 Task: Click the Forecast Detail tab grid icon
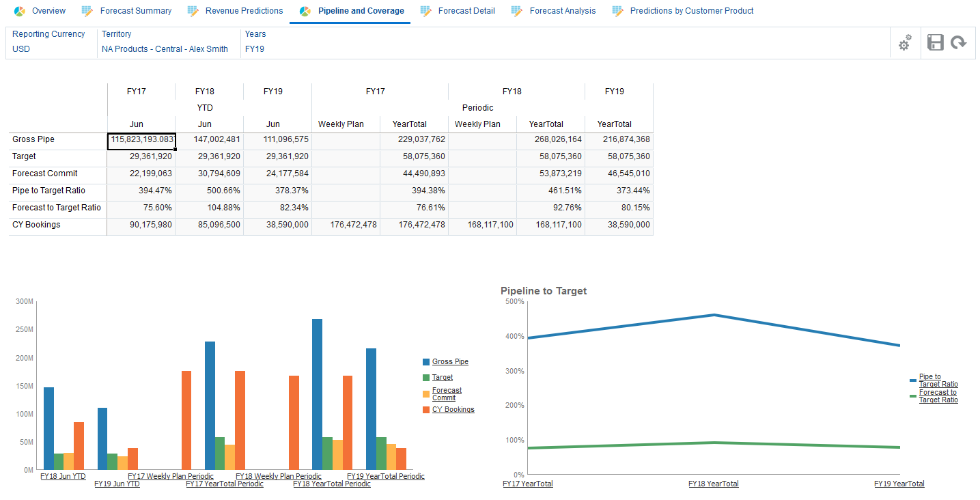[x=425, y=11]
